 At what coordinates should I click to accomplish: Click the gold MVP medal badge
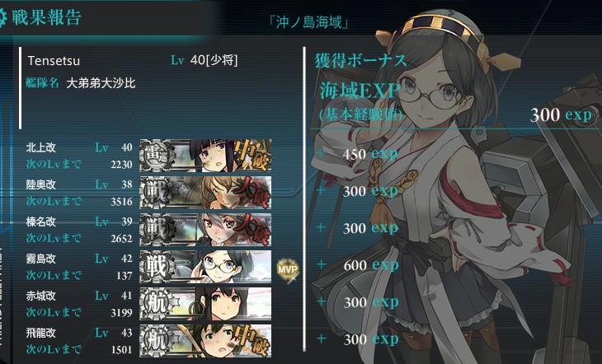288,270
